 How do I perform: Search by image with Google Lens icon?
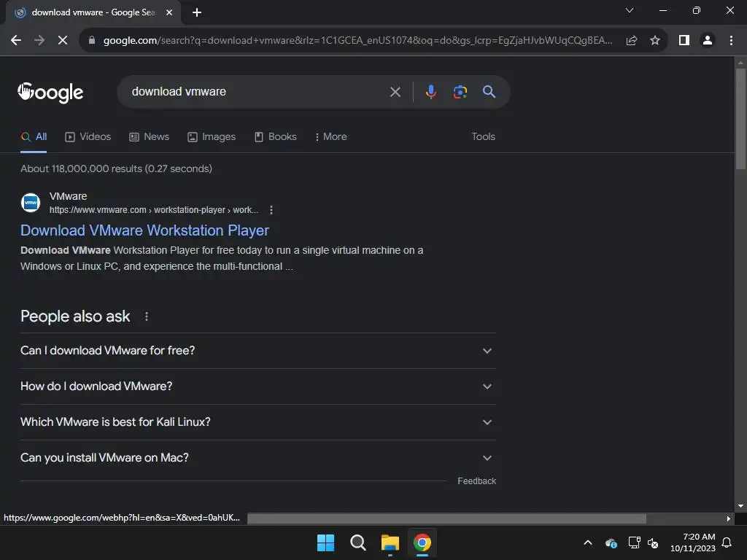pyautogui.click(x=460, y=91)
